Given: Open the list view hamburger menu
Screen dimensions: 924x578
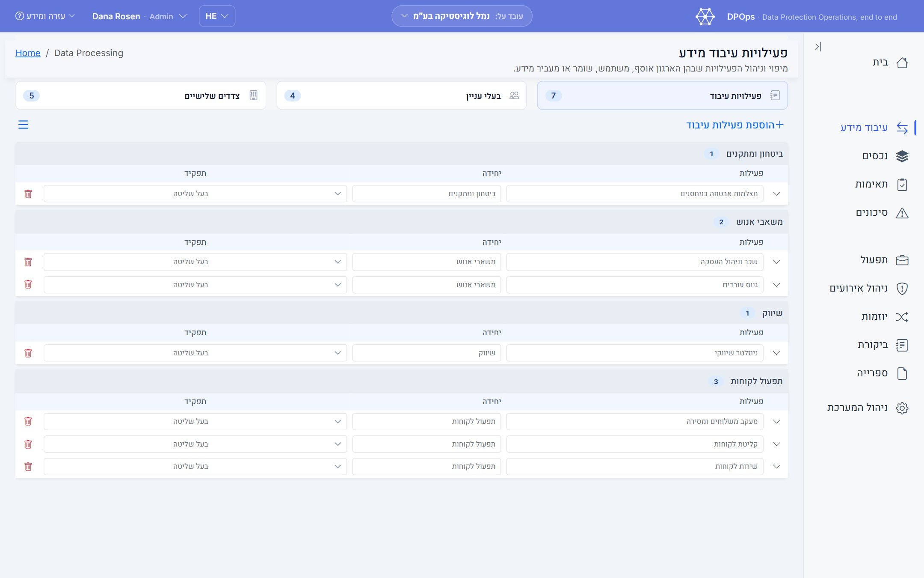Looking at the screenshot, I should coord(23,125).
